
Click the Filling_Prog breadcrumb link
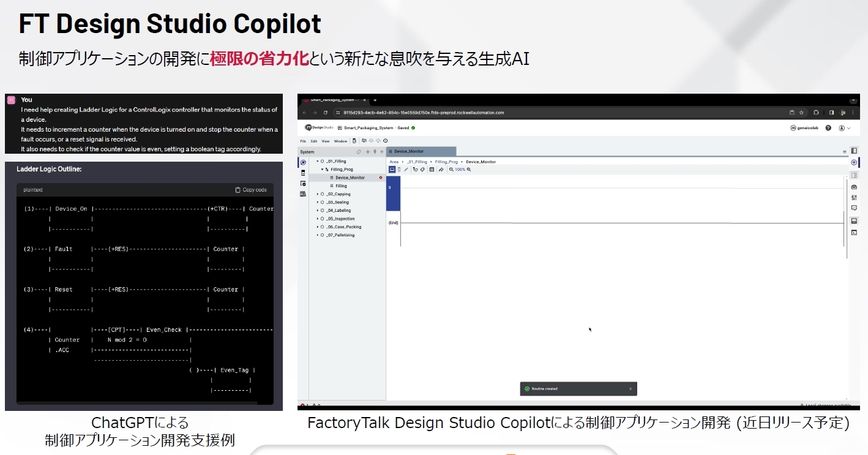point(445,162)
